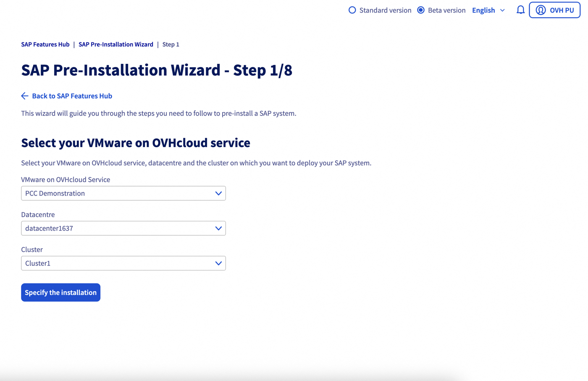The width and height of the screenshot is (588, 381).
Task: Click the chevron on the VMware service dropdown
Action: click(x=218, y=193)
